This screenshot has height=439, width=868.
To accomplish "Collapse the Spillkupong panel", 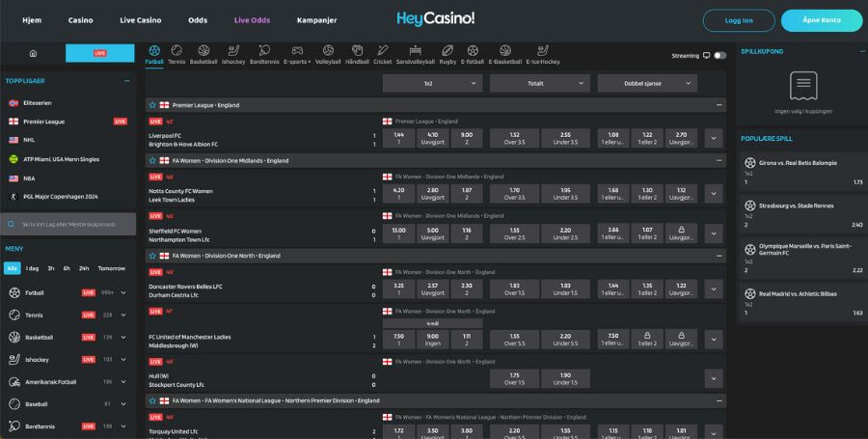I will coord(862,51).
